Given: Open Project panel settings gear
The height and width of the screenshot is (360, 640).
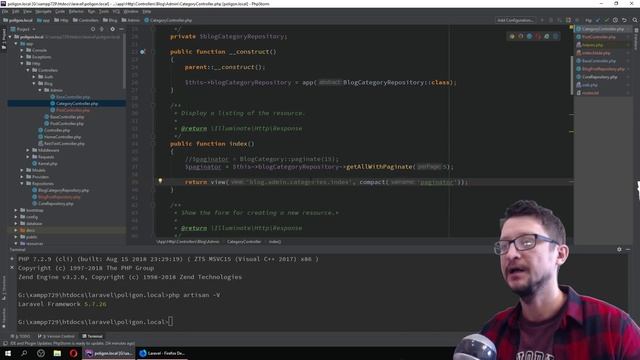Looking at the screenshot, I should 113,29.
